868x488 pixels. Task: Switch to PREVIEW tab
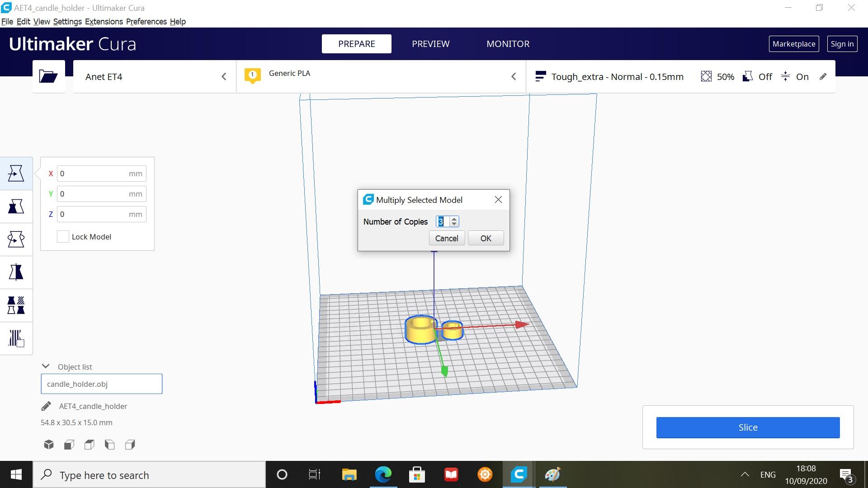pos(430,43)
